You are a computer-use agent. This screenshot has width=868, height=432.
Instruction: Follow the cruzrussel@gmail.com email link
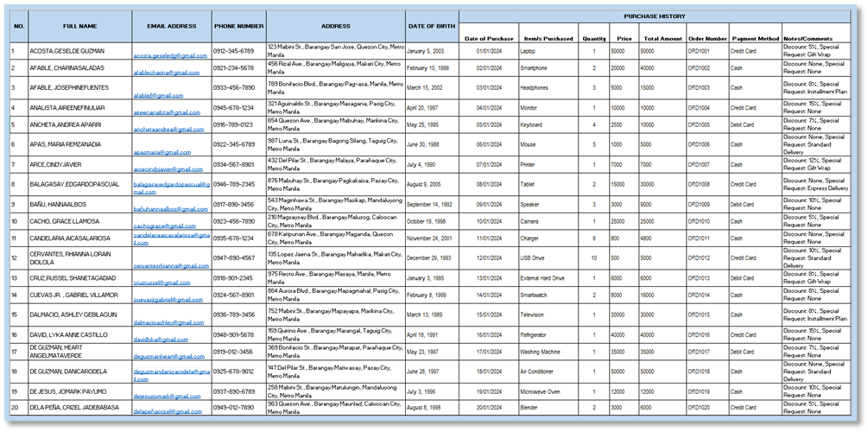[x=162, y=283]
